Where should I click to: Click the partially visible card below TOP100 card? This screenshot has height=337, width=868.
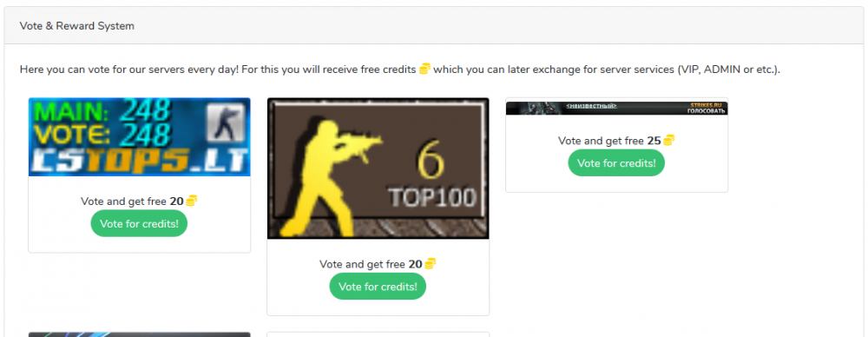tap(378, 334)
